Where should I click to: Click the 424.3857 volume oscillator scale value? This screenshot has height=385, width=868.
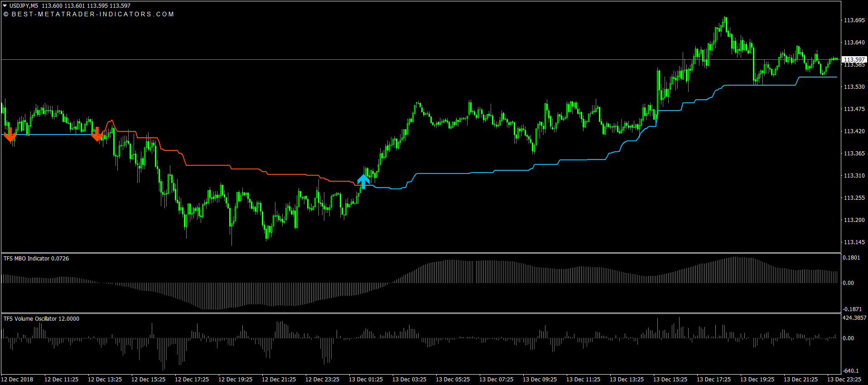pyautogui.click(x=854, y=318)
